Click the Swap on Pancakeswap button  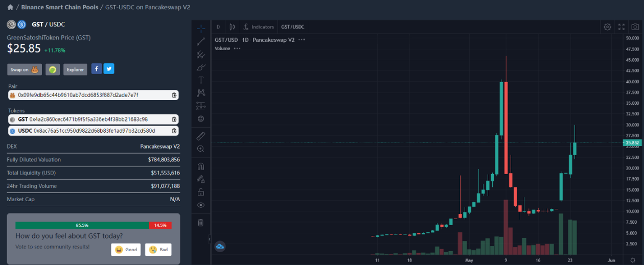pyautogui.click(x=25, y=69)
